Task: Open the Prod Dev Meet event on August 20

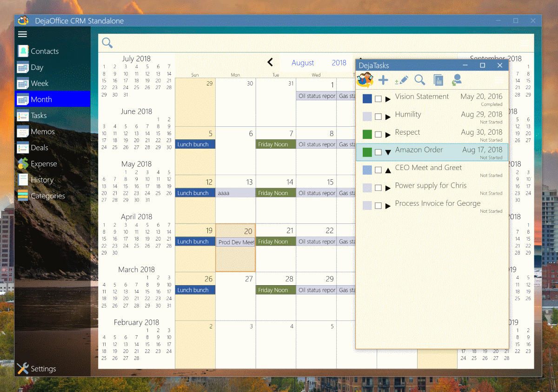Action: pyautogui.click(x=236, y=242)
